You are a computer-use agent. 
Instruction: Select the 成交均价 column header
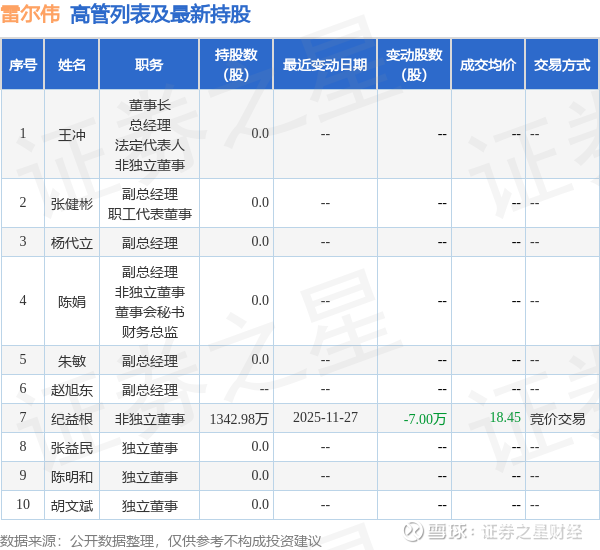(488, 65)
